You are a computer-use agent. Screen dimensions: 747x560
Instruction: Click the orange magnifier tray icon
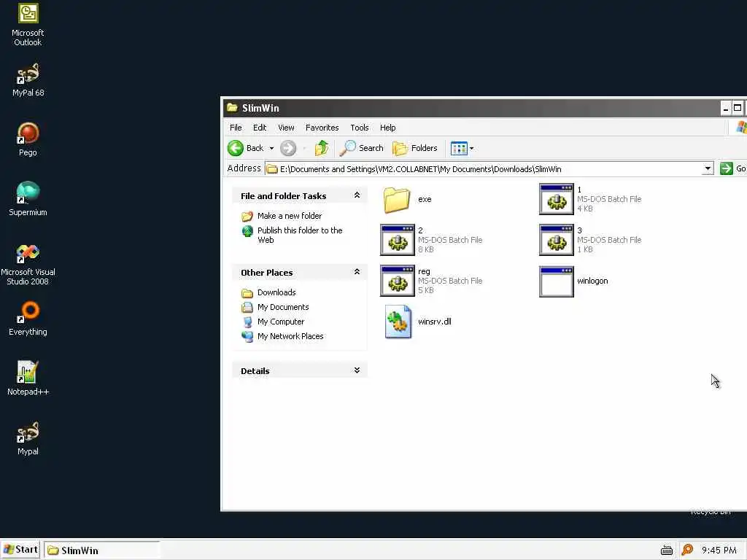point(687,550)
